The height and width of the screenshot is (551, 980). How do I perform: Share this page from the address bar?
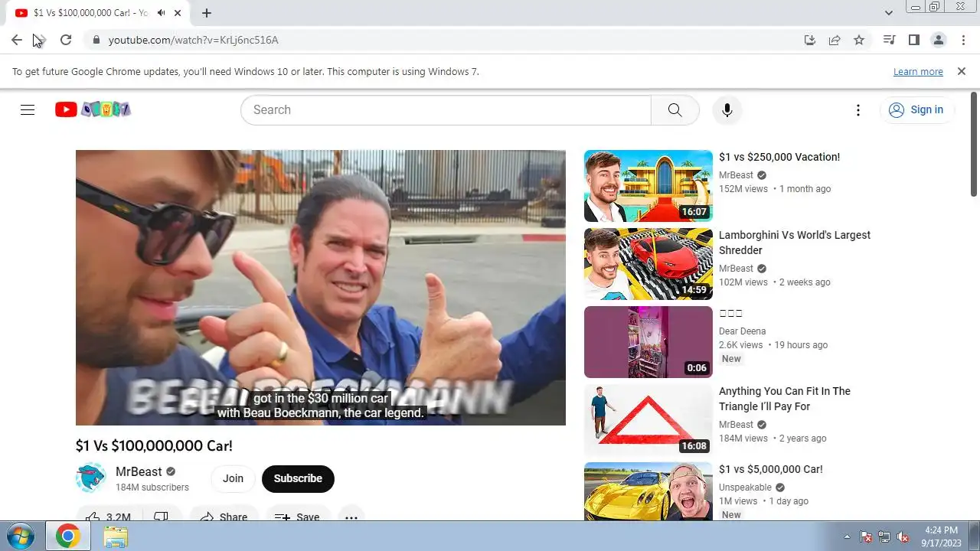[835, 40]
